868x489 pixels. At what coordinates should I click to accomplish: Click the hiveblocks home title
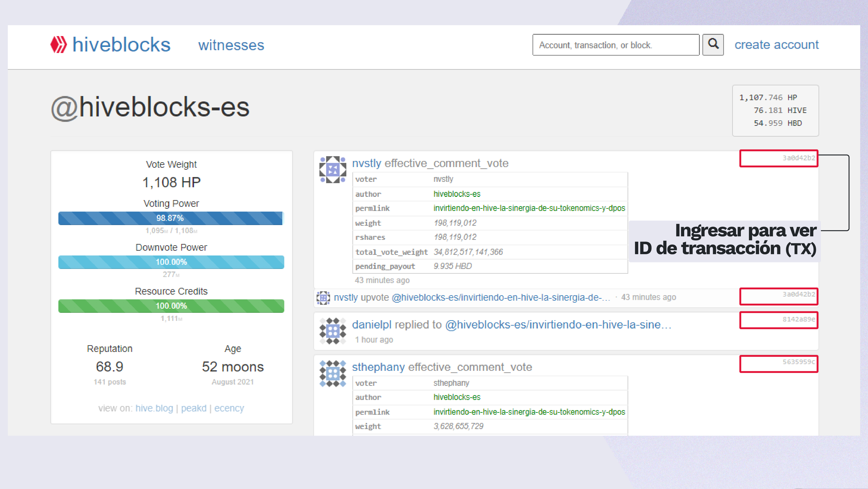(x=121, y=45)
